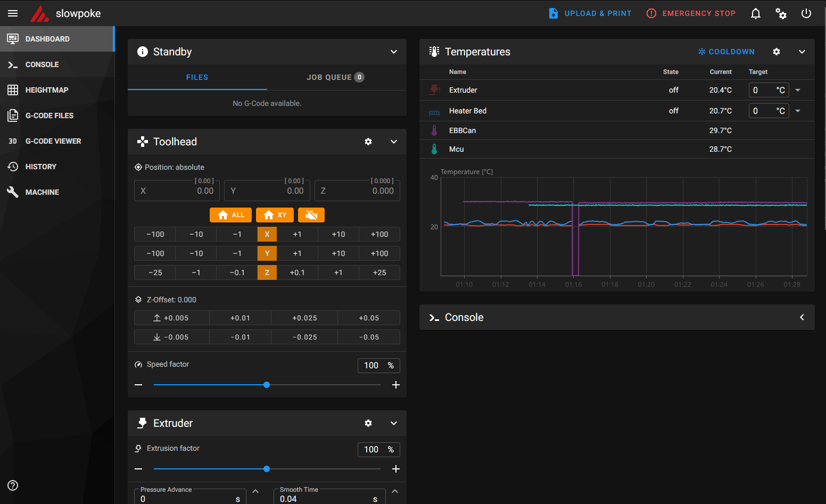Decrease the extrusion factor with minus
Image resolution: width=826 pixels, height=504 pixels.
click(138, 469)
